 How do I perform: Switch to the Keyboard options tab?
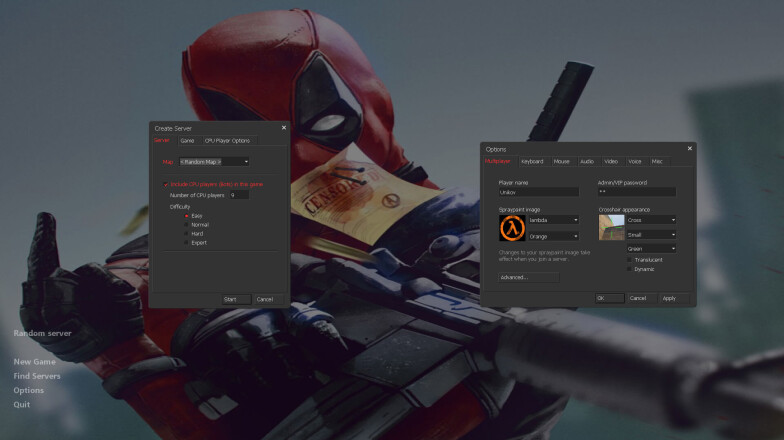(x=532, y=162)
